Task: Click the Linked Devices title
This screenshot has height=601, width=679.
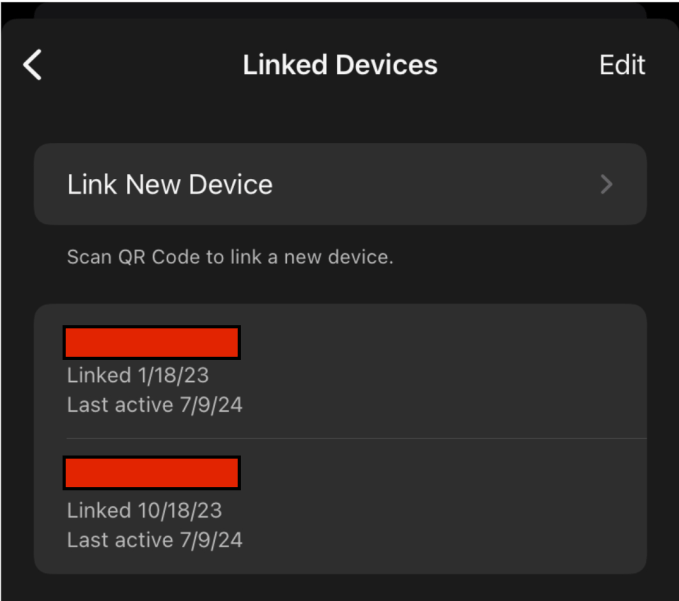Action: 340,65
